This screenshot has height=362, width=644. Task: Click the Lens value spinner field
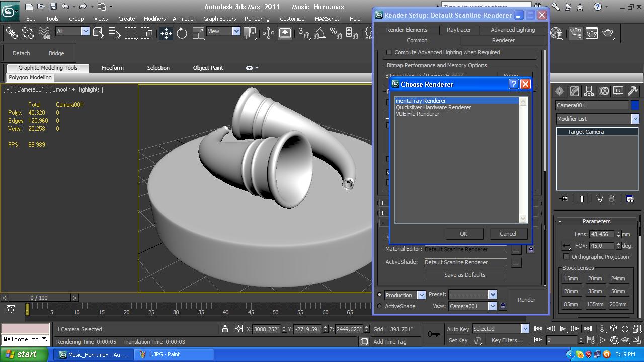click(x=602, y=234)
